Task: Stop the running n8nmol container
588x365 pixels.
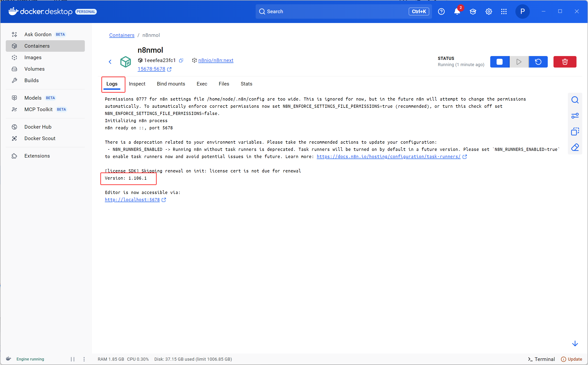Action: tap(499, 62)
